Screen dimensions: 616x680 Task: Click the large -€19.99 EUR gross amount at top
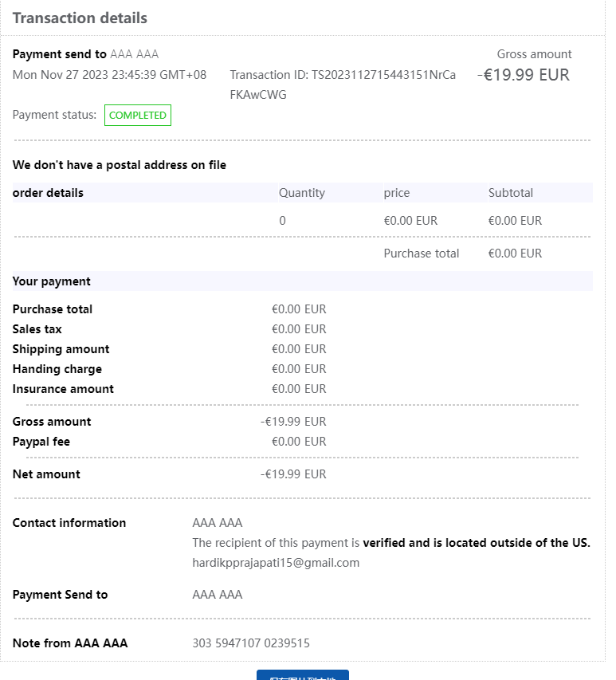pyautogui.click(x=524, y=76)
